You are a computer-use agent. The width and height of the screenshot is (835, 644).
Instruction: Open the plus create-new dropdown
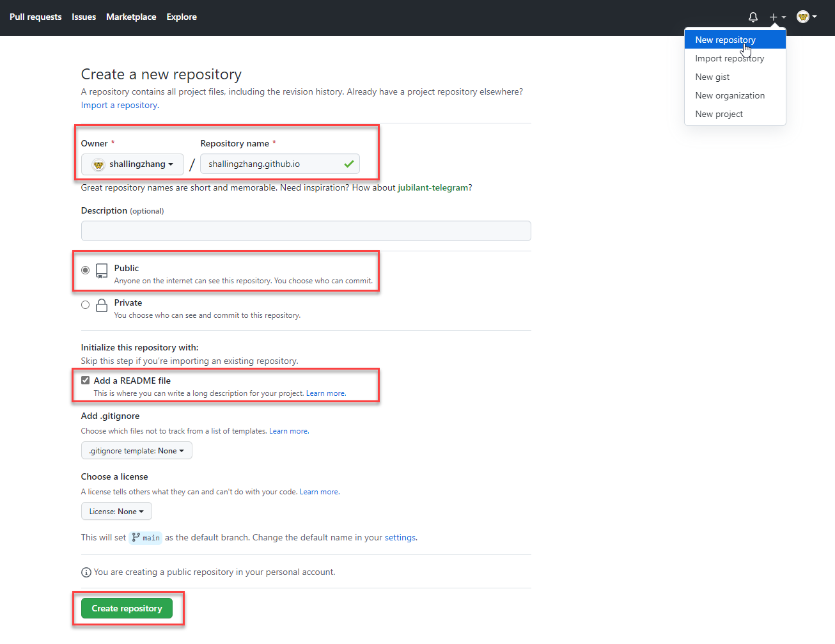click(x=777, y=17)
